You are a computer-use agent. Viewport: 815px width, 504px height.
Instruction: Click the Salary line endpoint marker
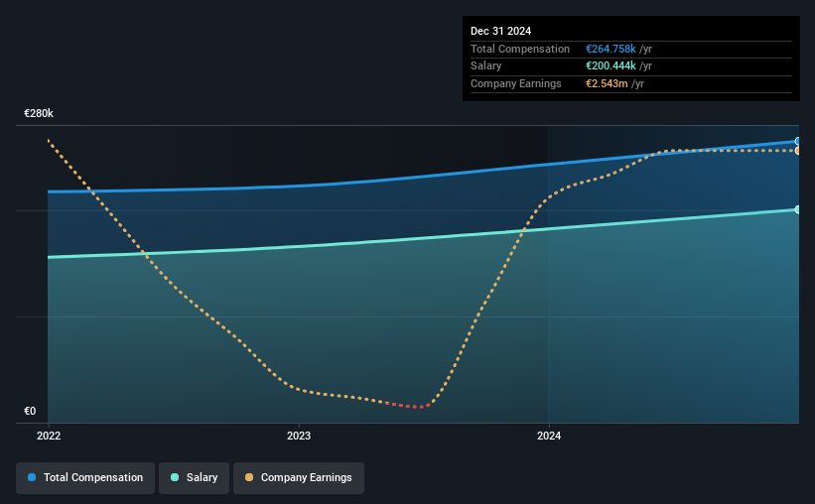(x=797, y=209)
